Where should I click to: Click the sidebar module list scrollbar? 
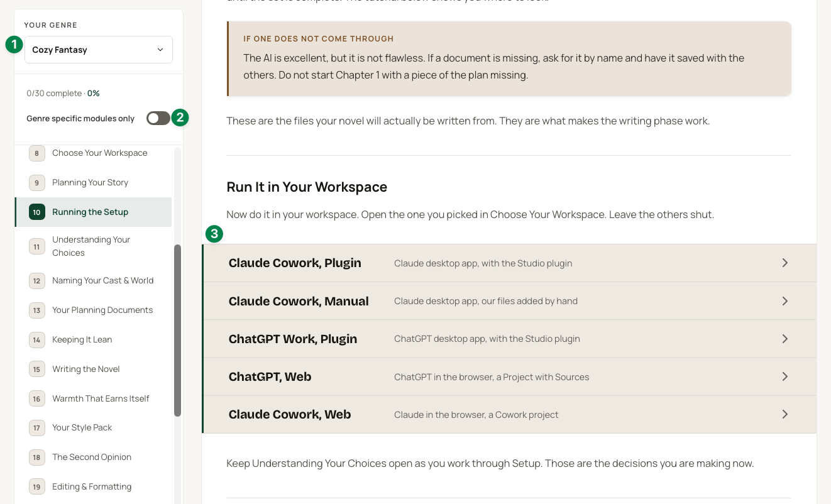pos(177,330)
